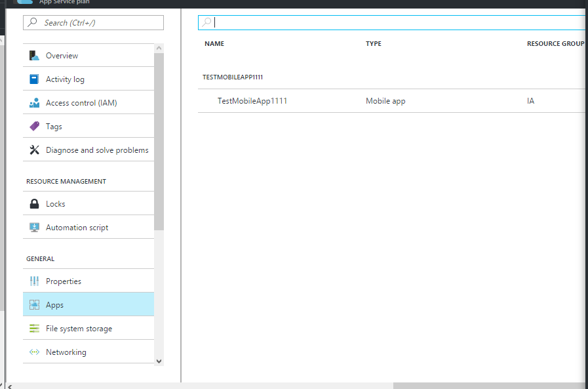Click the RESOURCE MANAGEMENT section label
588x389 pixels.
click(x=66, y=181)
